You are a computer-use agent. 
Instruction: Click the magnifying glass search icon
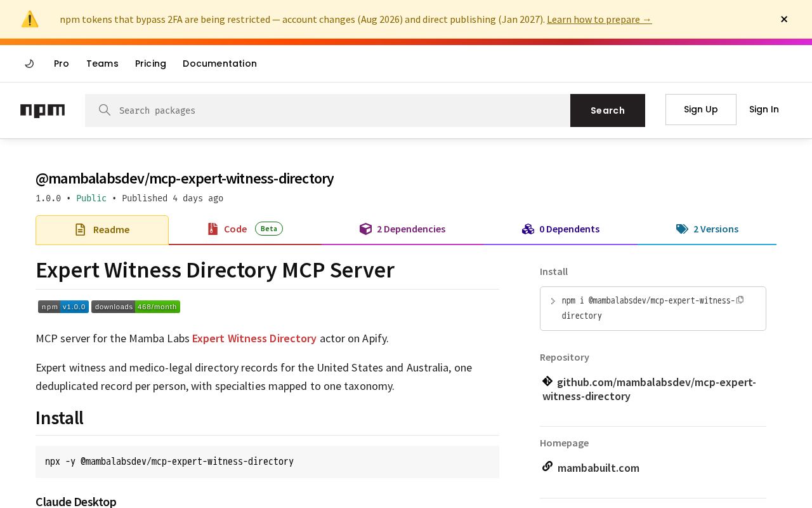point(105,110)
